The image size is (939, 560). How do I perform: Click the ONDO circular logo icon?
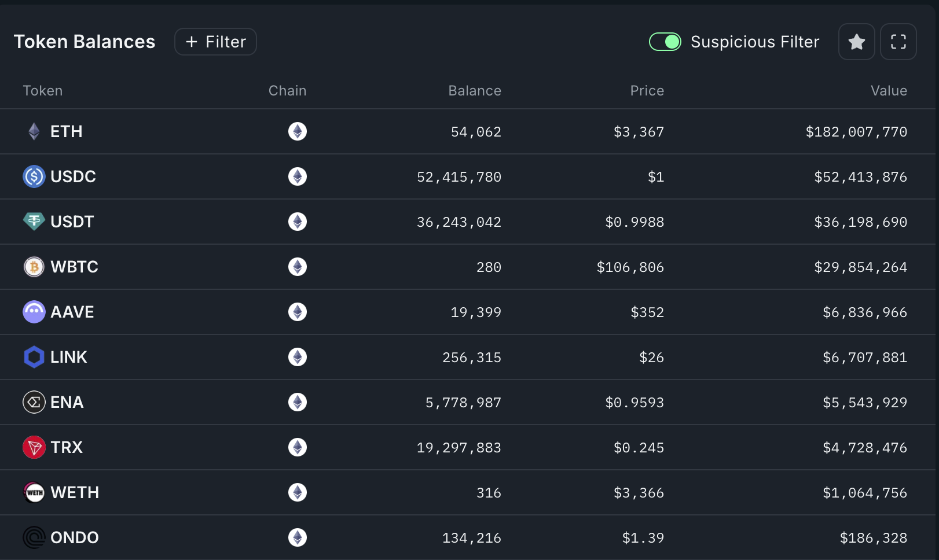click(34, 537)
